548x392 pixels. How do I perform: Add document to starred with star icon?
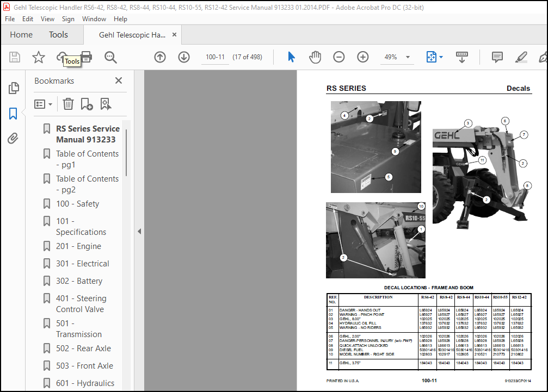[39, 57]
